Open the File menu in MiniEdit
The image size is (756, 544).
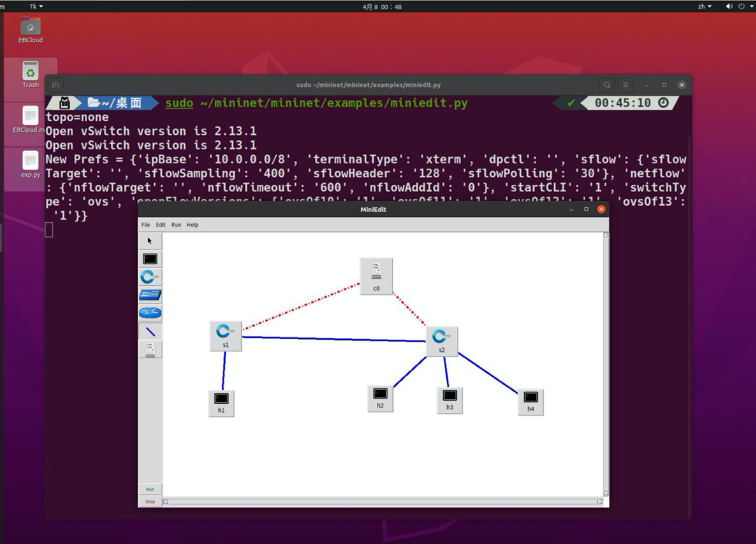click(x=146, y=225)
